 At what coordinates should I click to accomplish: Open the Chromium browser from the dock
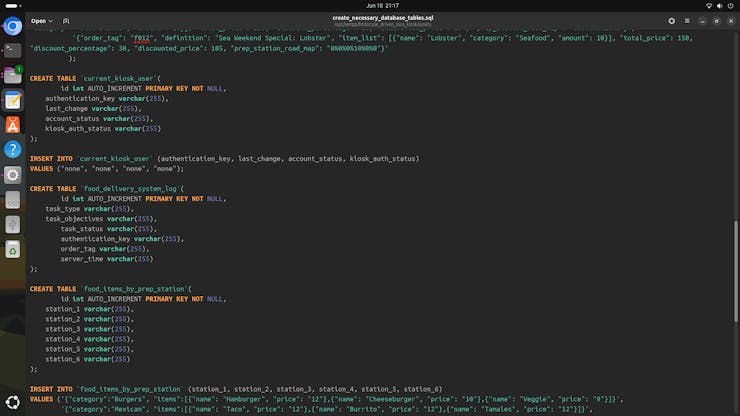12,26
